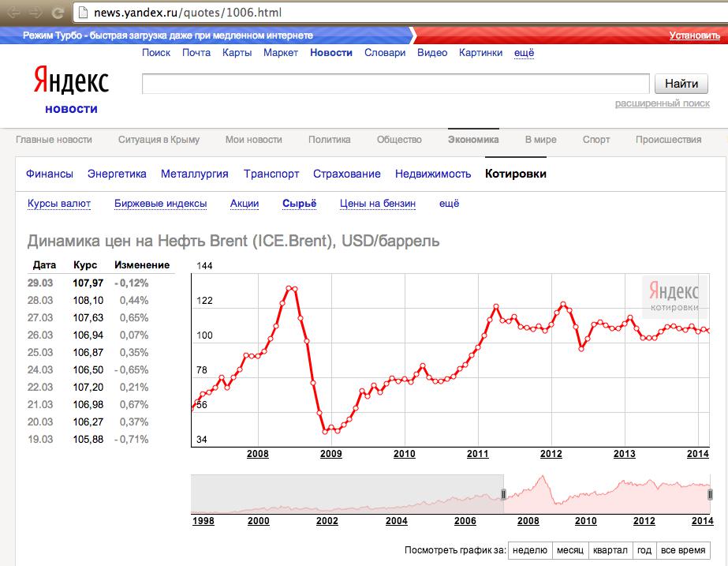Image resolution: width=728 pixels, height=566 pixels.
Task: Open расширенный поиск link
Action: coord(662,103)
